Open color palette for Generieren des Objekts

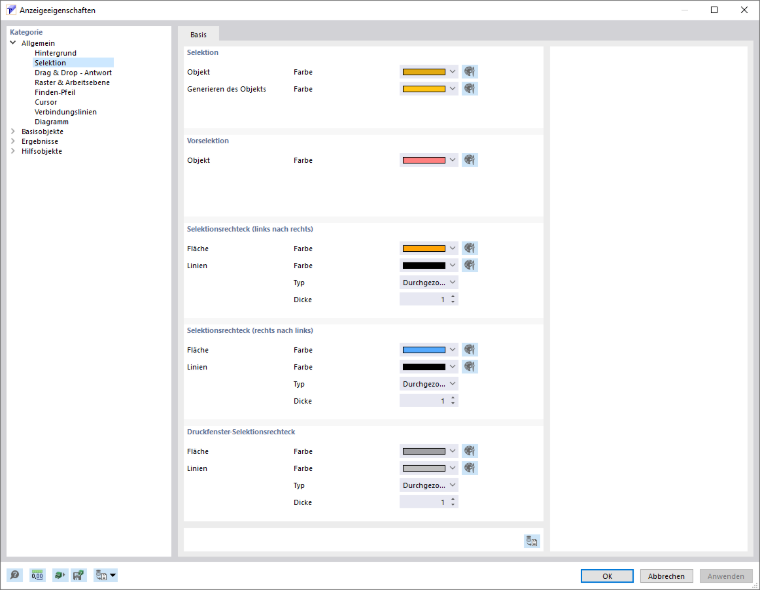(x=470, y=89)
